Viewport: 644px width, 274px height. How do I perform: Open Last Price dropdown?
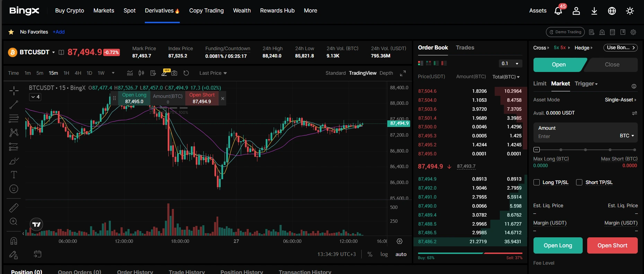[213, 73]
